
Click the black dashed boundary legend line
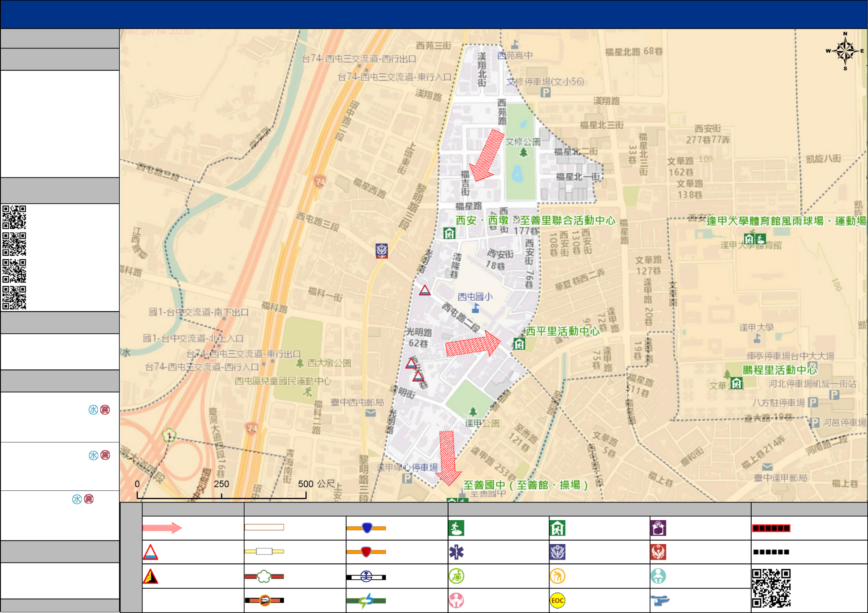pyautogui.click(x=771, y=552)
